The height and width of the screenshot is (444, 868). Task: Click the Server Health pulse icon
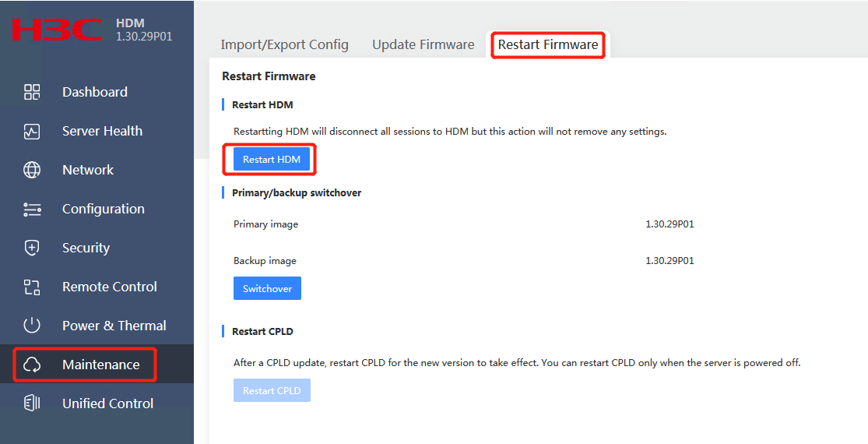pos(32,131)
